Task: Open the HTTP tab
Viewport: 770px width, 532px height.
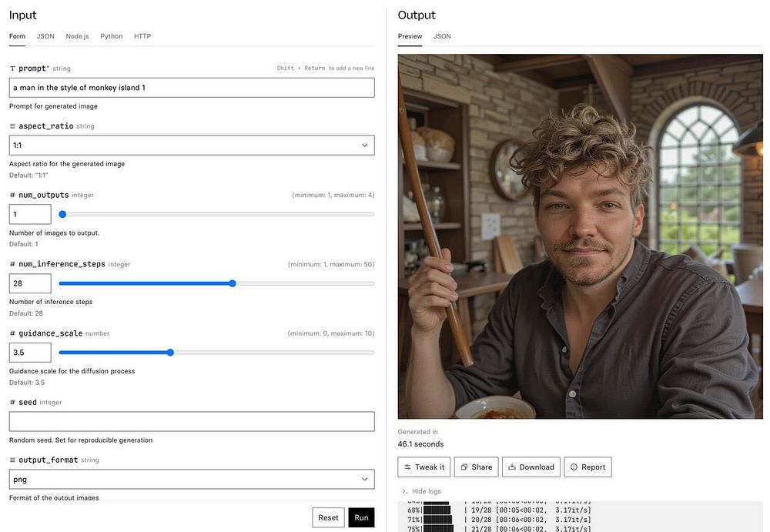Action: (142, 36)
